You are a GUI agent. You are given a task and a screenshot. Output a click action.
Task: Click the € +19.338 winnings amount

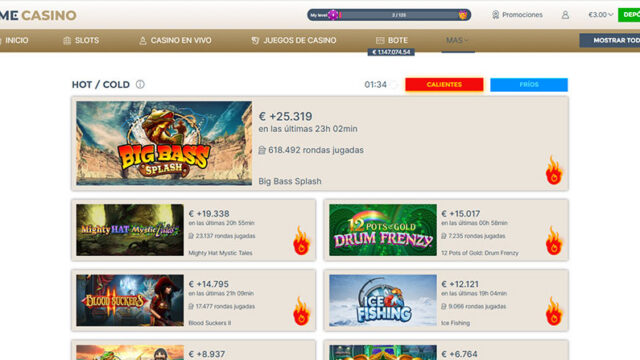click(x=209, y=213)
